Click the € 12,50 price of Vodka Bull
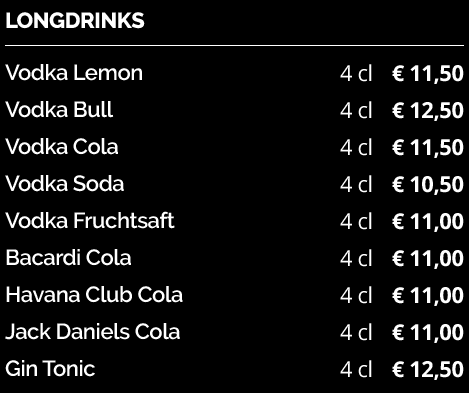Image resolution: width=469 pixels, height=393 pixels. 428,110
